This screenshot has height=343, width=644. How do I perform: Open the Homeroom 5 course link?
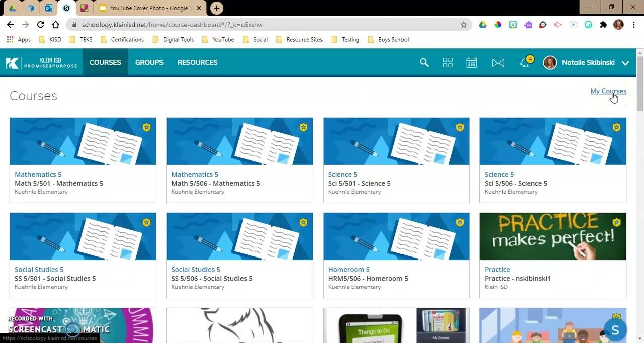pyautogui.click(x=349, y=269)
